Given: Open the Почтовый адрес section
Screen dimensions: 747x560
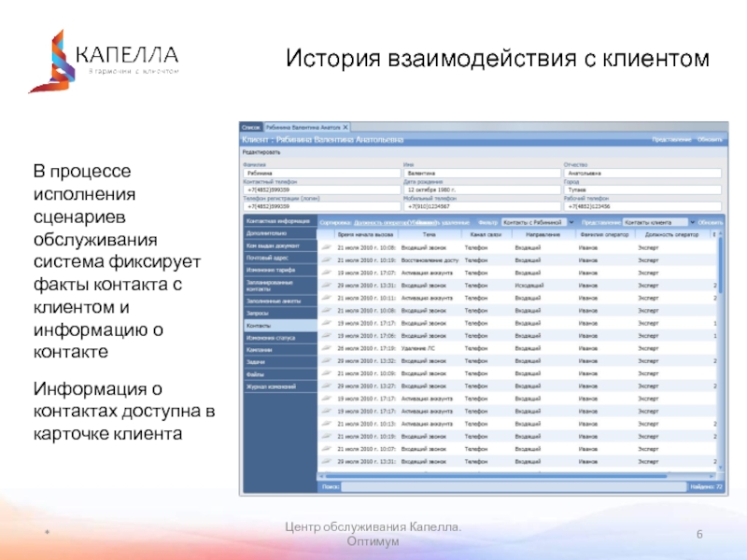Looking at the screenshot, I should pos(280,258).
